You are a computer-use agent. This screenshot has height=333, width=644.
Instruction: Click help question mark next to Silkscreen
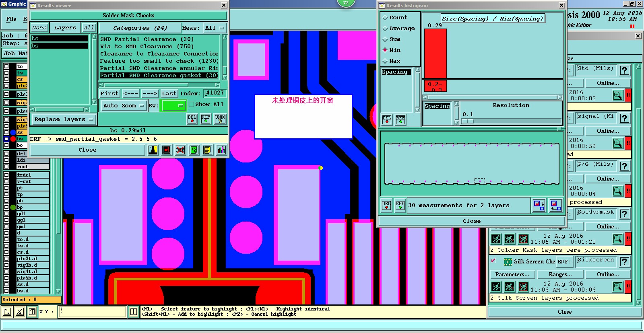click(625, 262)
